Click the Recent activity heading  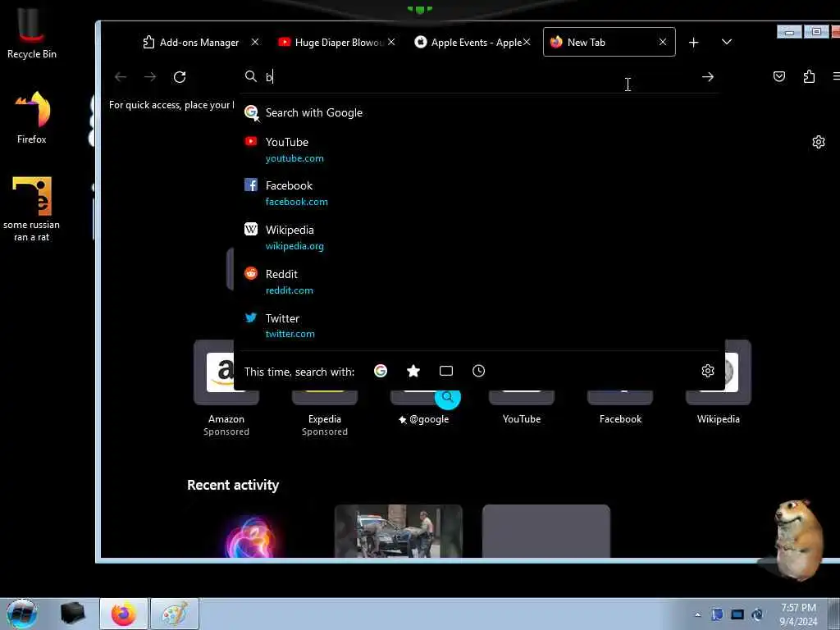[233, 485]
